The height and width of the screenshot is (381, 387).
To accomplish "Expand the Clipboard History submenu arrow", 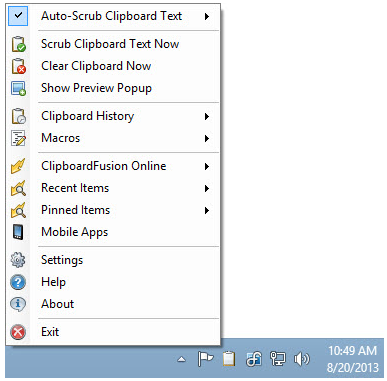I will pyautogui.click(x=207, y=116).
